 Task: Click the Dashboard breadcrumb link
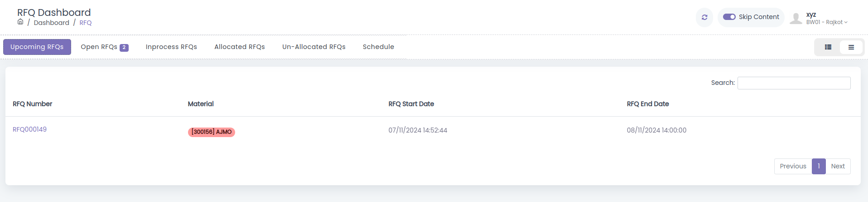(52, 23)
